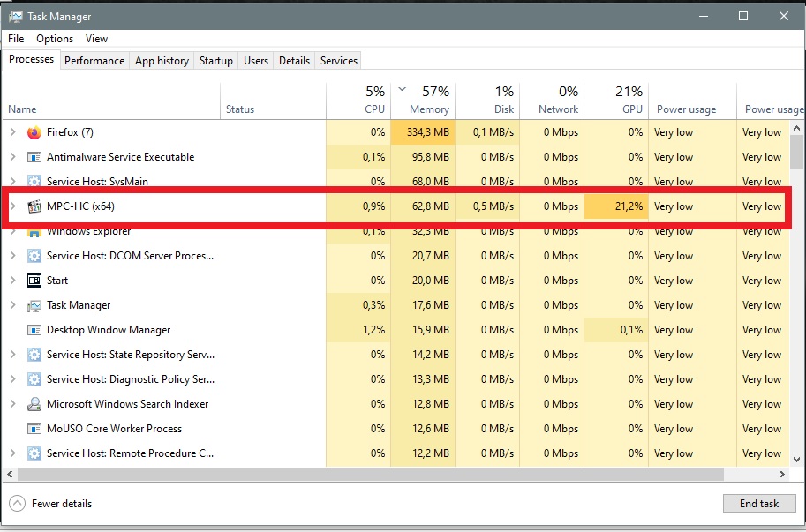Expand Service Host: State Repository Service row
This screenshot has height=532, width=806.
tap(13, 355)
